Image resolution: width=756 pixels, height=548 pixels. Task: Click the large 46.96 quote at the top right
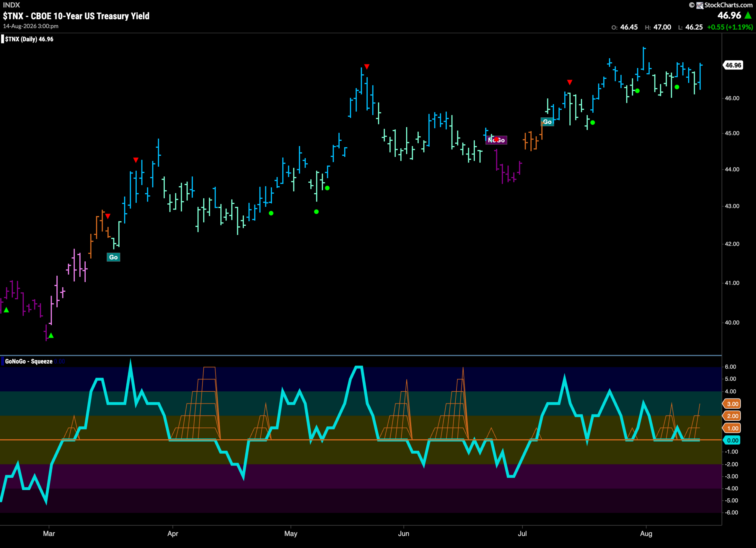pyautogui.click(x=729, y=15)
